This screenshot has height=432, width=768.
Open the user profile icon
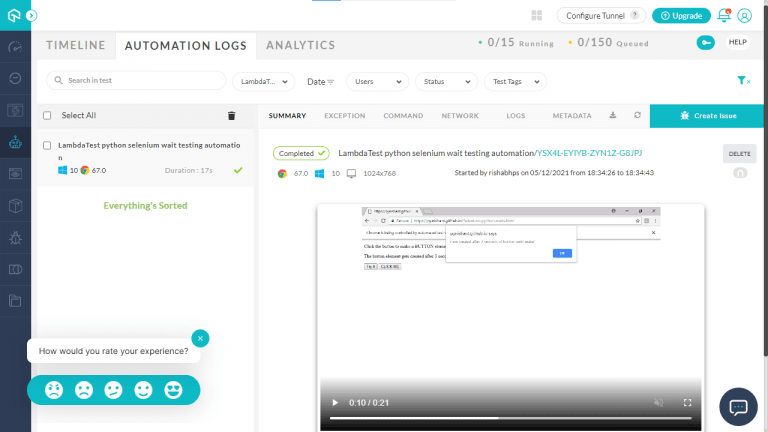(744, 16)
